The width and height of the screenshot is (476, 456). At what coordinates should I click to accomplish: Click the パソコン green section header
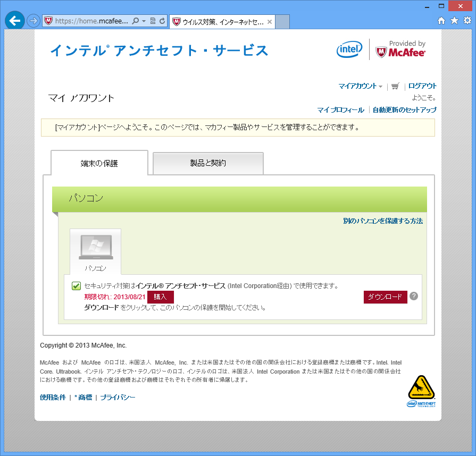pyautogui.click(x=239, y=199)
